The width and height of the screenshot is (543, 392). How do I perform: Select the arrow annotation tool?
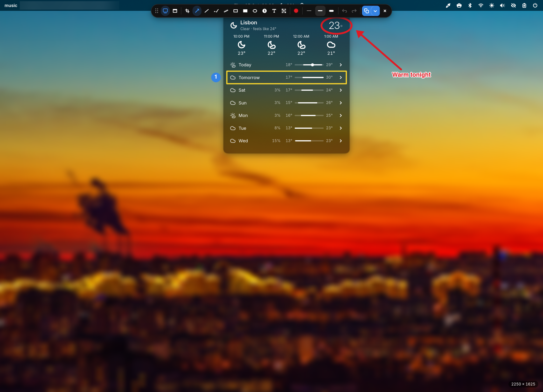(x=197, y=11)
